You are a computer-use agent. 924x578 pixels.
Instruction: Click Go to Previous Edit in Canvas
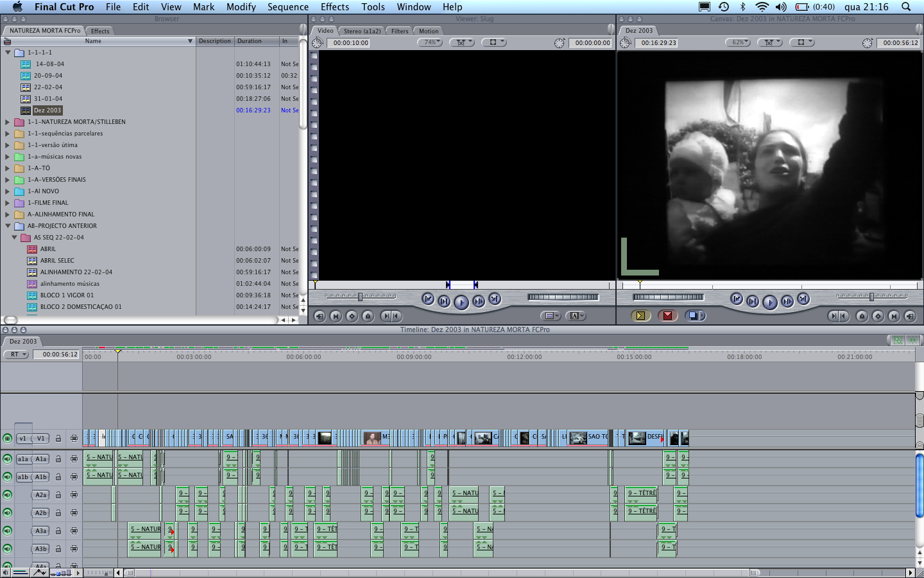(x=737, y=299)
